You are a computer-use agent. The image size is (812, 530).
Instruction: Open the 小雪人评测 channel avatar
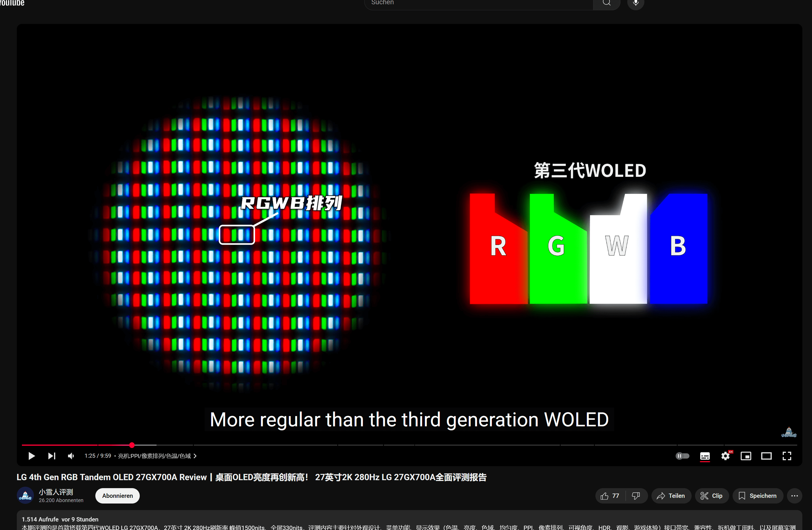25,496
